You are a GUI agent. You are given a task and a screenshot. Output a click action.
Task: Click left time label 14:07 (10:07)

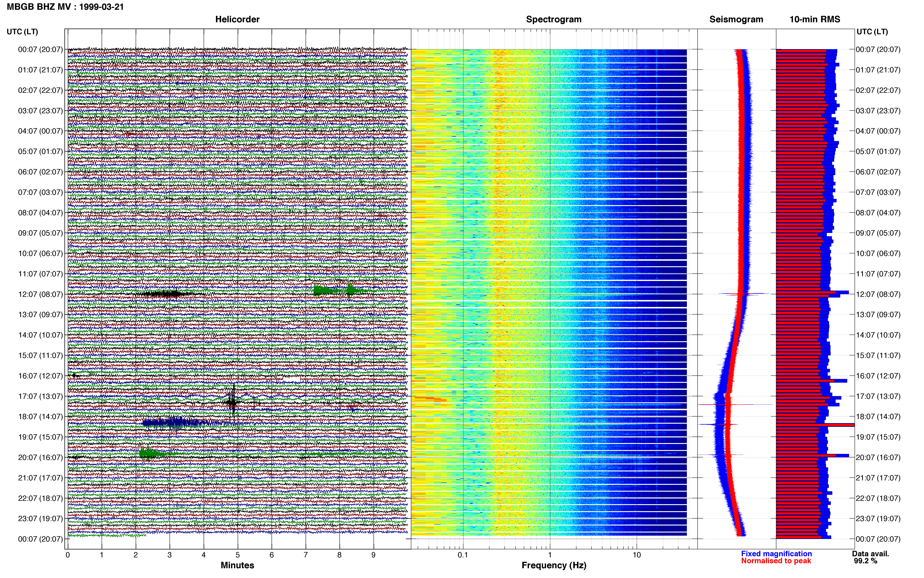click(x=40, y=335)
